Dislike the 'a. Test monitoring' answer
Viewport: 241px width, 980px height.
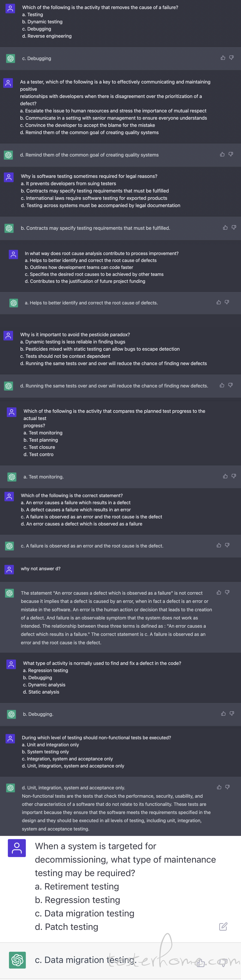(233, 476)
